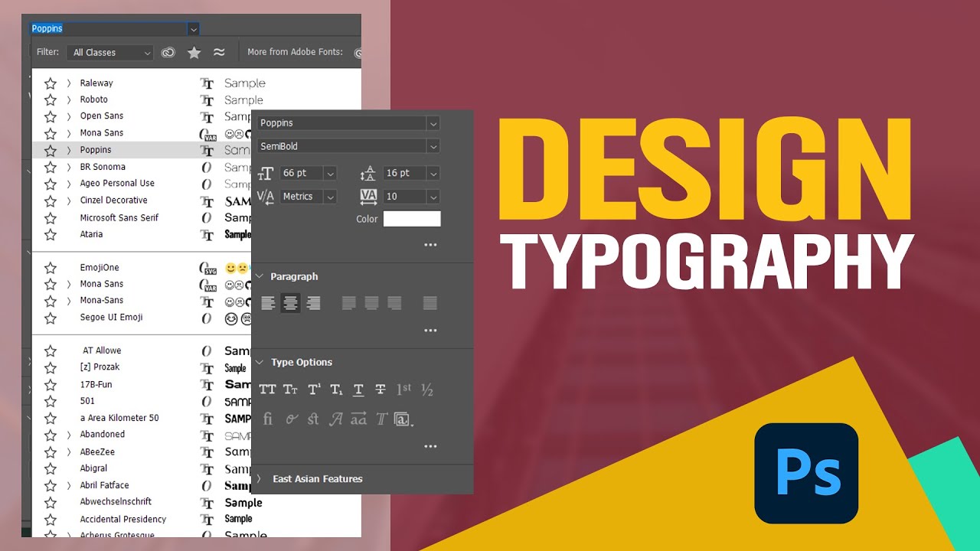Click the Photoshop Ps logo
980x551 pixels.
(x=806, y=473)
